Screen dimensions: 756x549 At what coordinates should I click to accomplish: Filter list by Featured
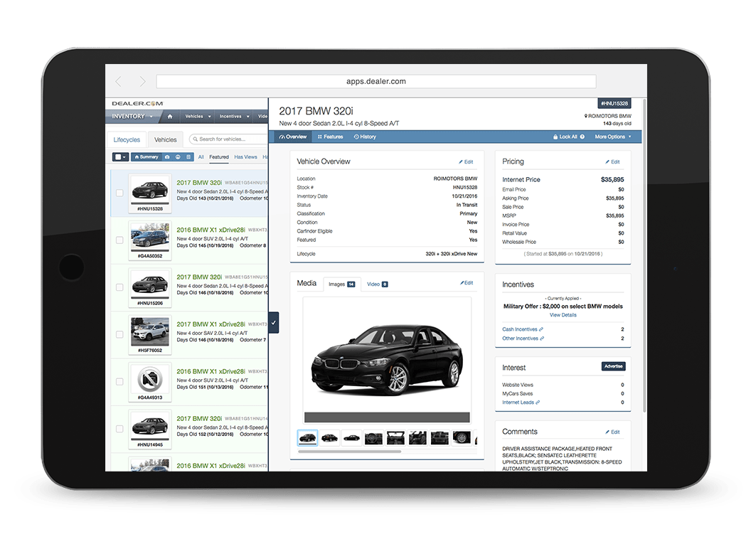tap(219, 157)
